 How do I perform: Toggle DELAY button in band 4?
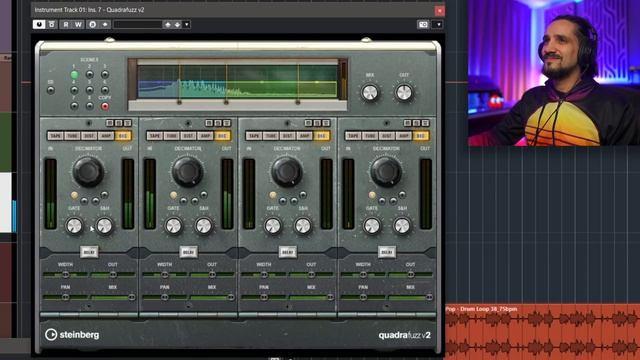(387, 252)
